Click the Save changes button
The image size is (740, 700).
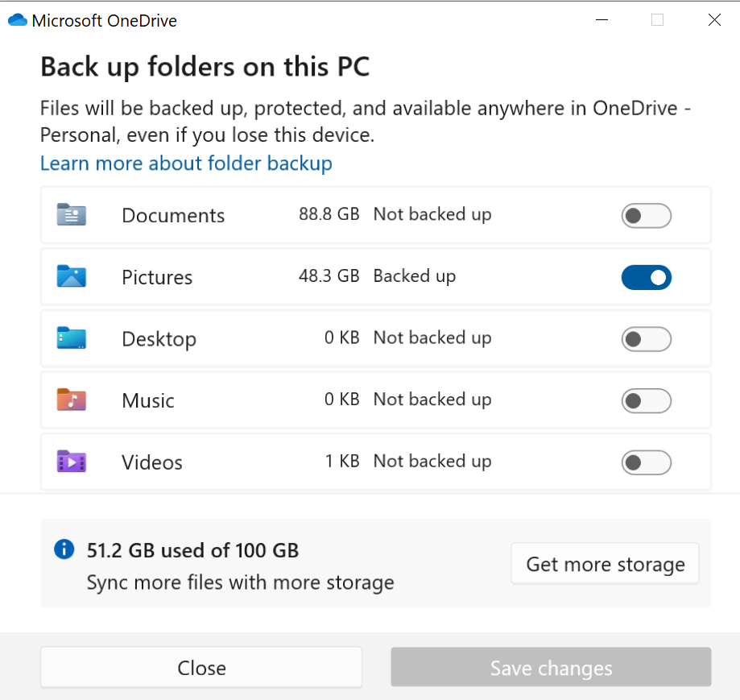[551, 668]
